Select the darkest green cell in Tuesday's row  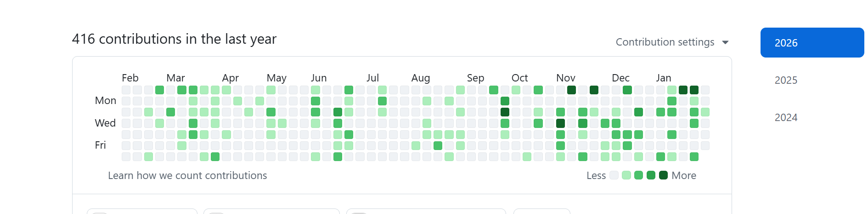point(505,112)
